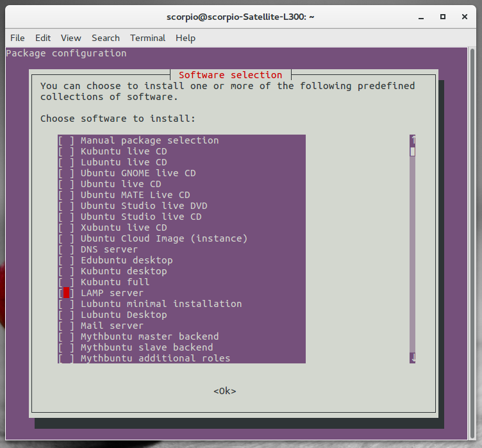The image size is (482, 448).
Task: Tick the Lubuntu live CD checkbox
Action: pos(67,162)
